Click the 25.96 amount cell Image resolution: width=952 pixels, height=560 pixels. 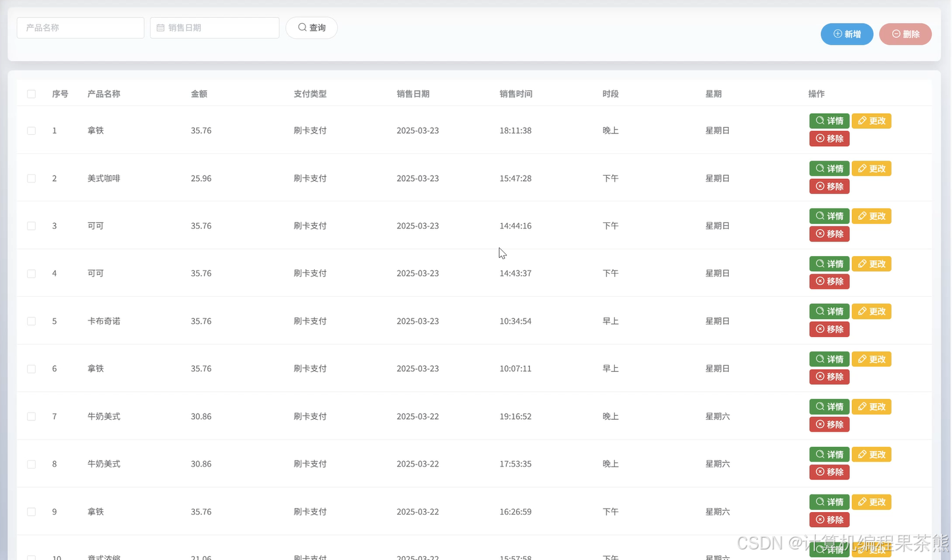point(201,178)
